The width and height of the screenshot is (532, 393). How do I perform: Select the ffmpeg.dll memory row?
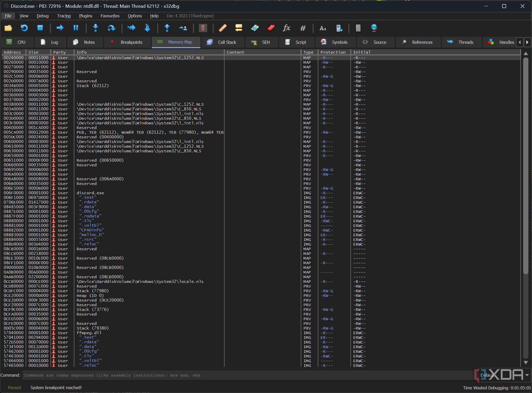point(261,333)
